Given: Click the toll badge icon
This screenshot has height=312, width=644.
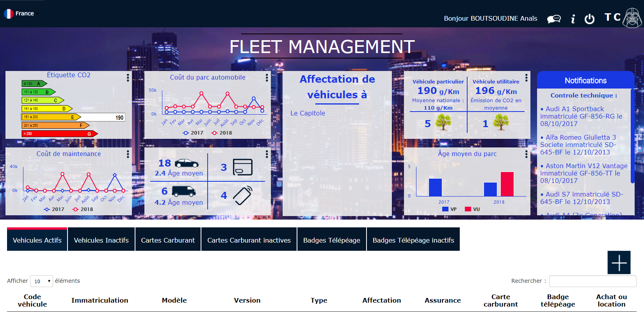Looking at the screenshot, I should pyautogui.click(x=243, y=195).
